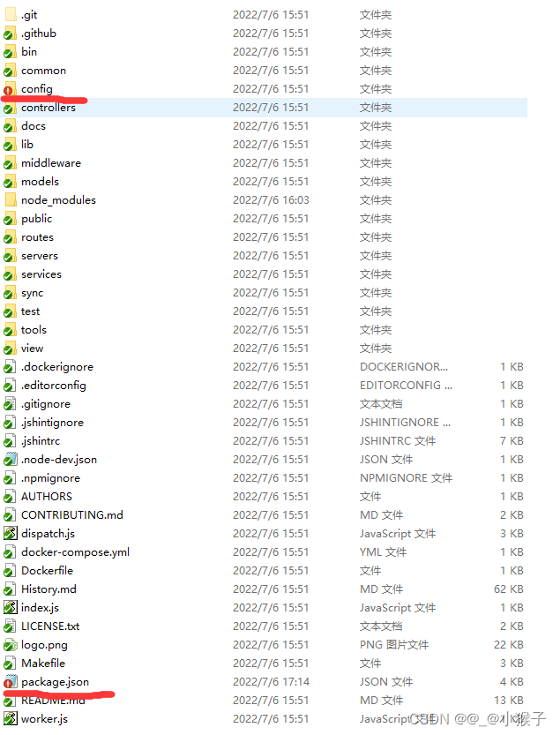
Task: Click the .git folder icon
Action: click(11, 15)
